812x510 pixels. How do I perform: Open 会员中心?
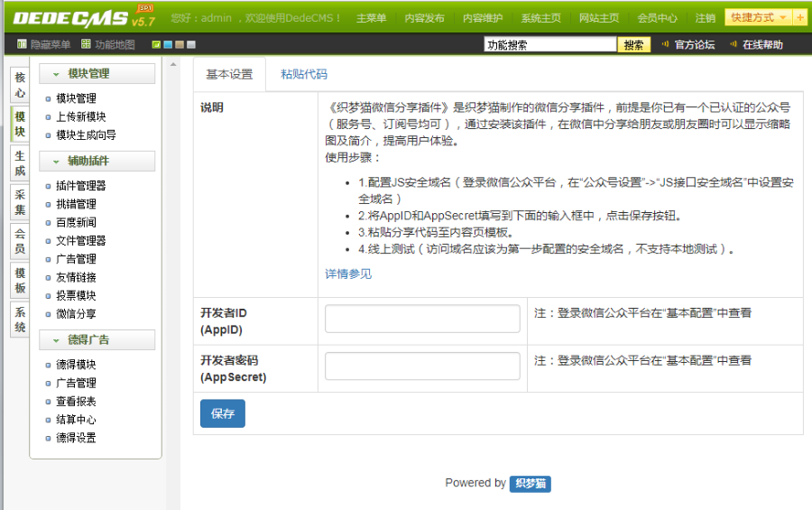tap(657, 18)
